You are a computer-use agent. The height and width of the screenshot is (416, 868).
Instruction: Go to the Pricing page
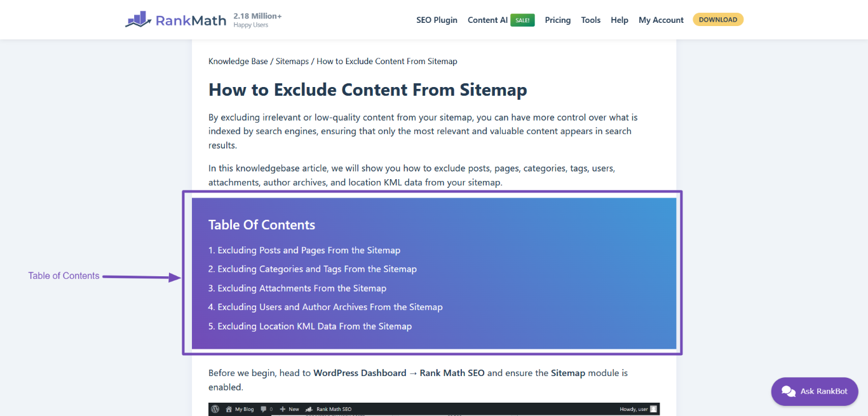point(557,20)
